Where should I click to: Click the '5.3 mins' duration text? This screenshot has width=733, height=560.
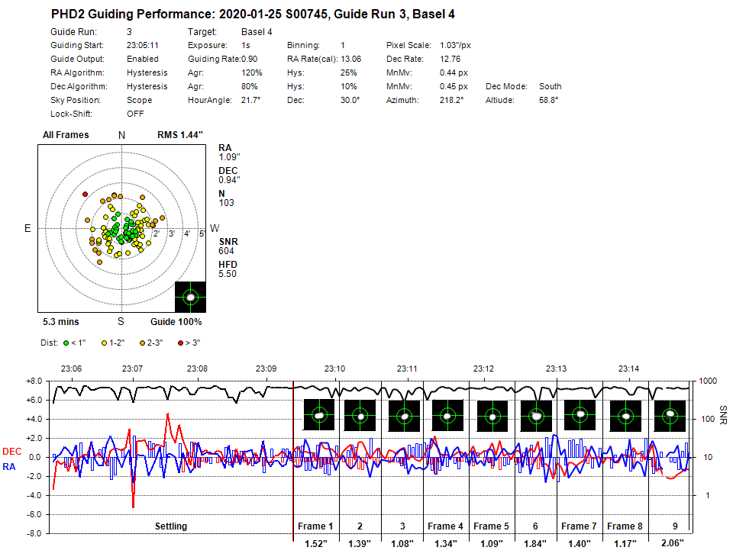tap(61, 322)
